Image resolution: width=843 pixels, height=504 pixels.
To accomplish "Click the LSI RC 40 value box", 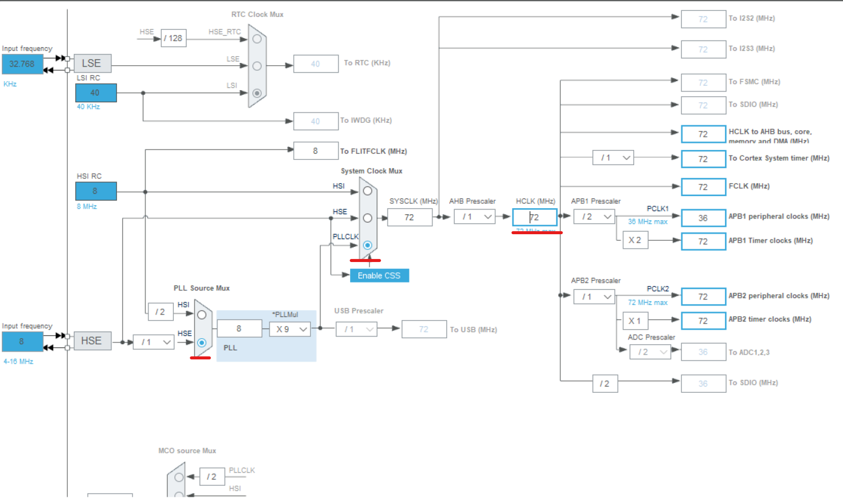I will click(96, 93).
